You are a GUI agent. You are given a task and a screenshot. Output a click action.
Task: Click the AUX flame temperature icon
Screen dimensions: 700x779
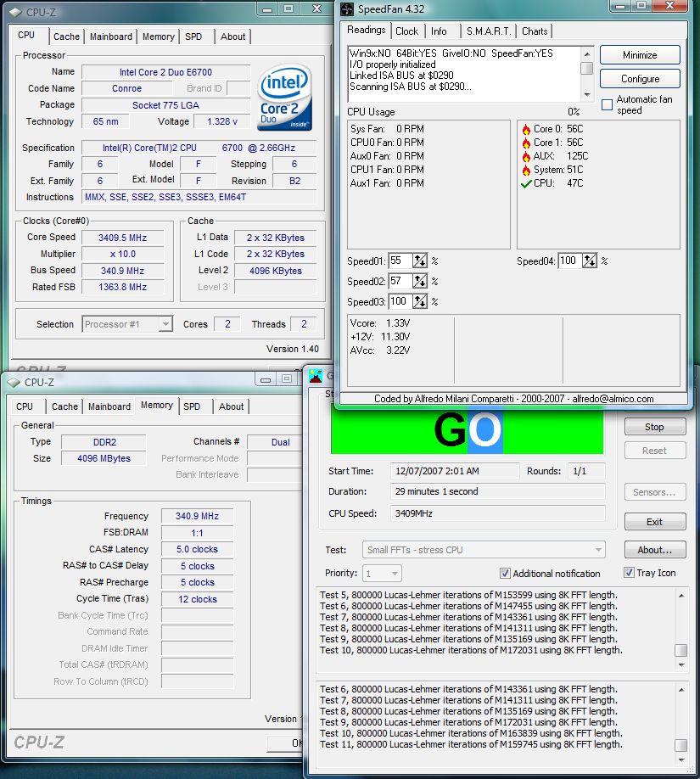tap(526, 156)
